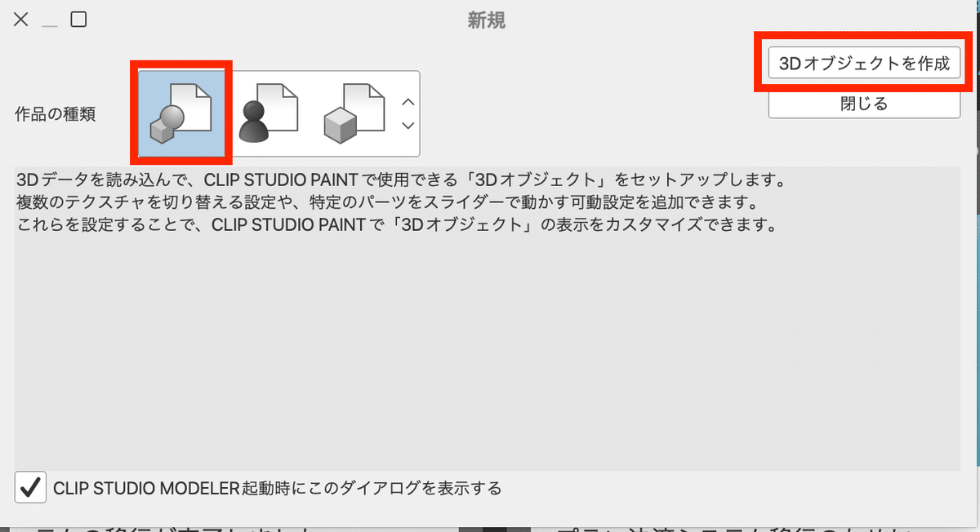
Task: Maximize the 新規 dialog with square icon
Action: click(78, 20)
